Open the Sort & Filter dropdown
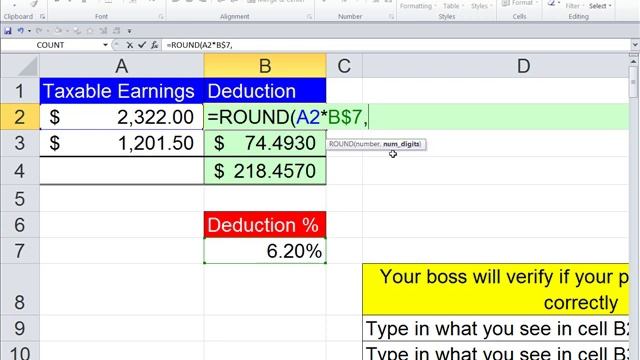Screen dimensions: 640x360 pos(574,6)
